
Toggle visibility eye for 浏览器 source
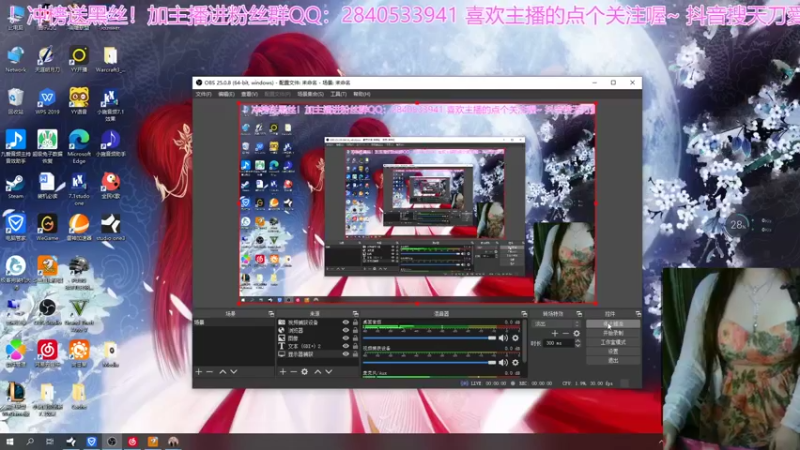(346, 330)
